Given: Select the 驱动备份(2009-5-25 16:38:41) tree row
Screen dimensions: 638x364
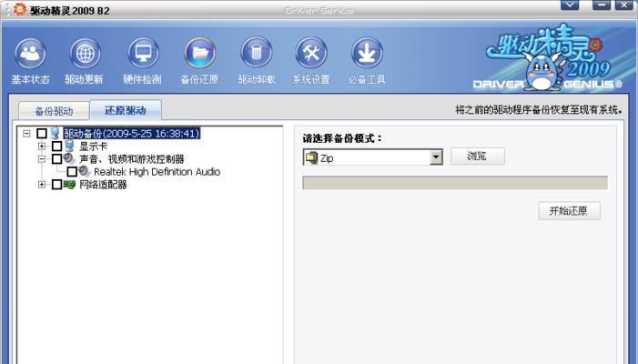Looking at the screenshot, I should [x=132, y=133].
